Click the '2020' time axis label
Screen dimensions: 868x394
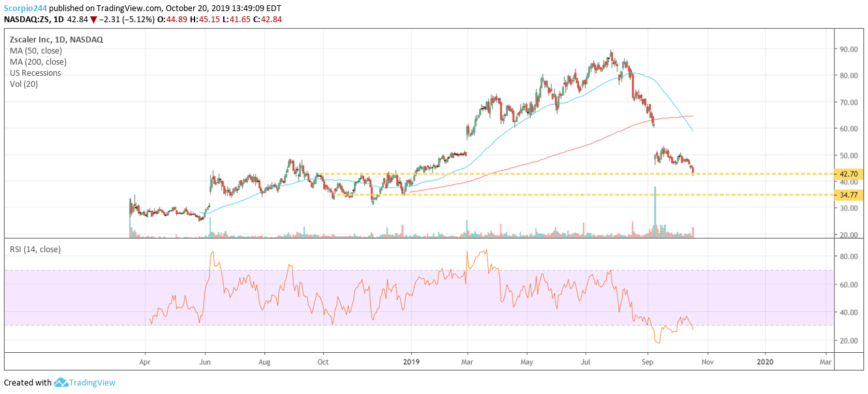[766, 361]
